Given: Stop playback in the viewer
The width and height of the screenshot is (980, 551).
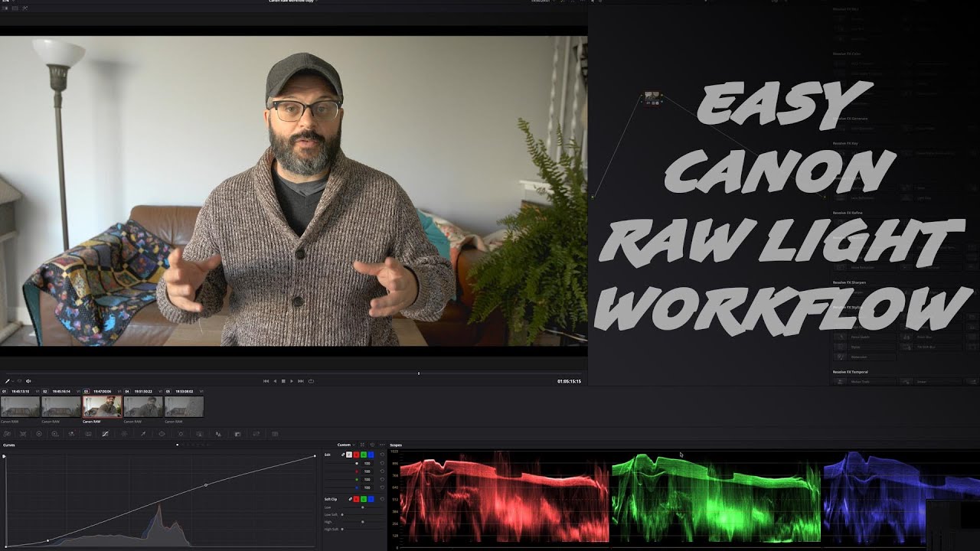Looking at the screenshot, I should pos(283,381).
